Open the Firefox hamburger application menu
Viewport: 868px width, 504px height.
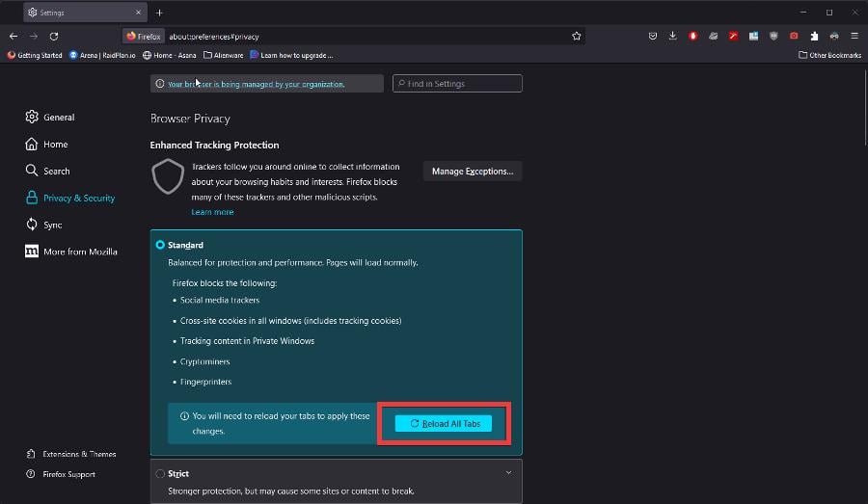click(x=854, y=36)
